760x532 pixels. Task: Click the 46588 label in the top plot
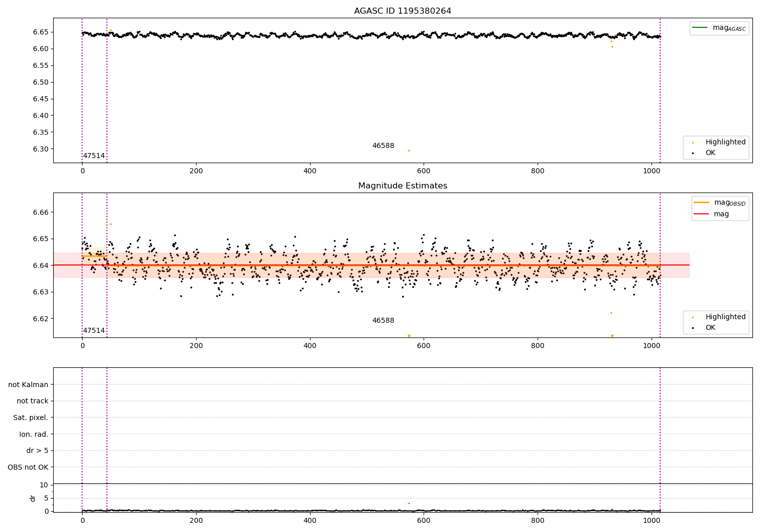click(x=383, y=146)
